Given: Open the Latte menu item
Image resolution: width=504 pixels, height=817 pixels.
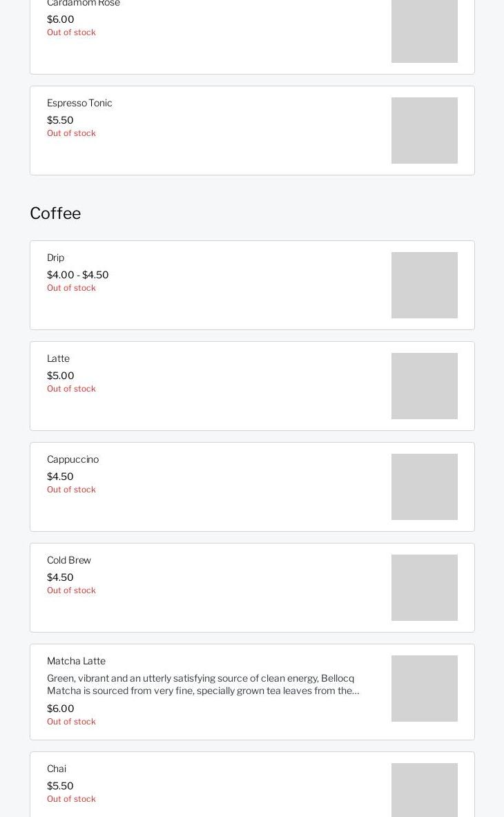Looking at the screenshot, I should 58,358.
